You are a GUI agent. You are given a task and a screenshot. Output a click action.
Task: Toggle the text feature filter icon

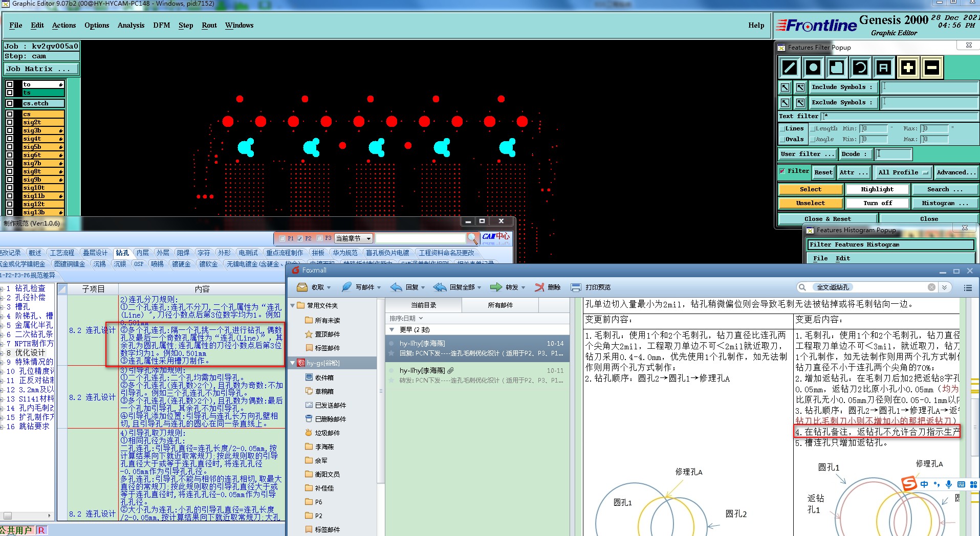pyautogui.click(x=884, y=68)
